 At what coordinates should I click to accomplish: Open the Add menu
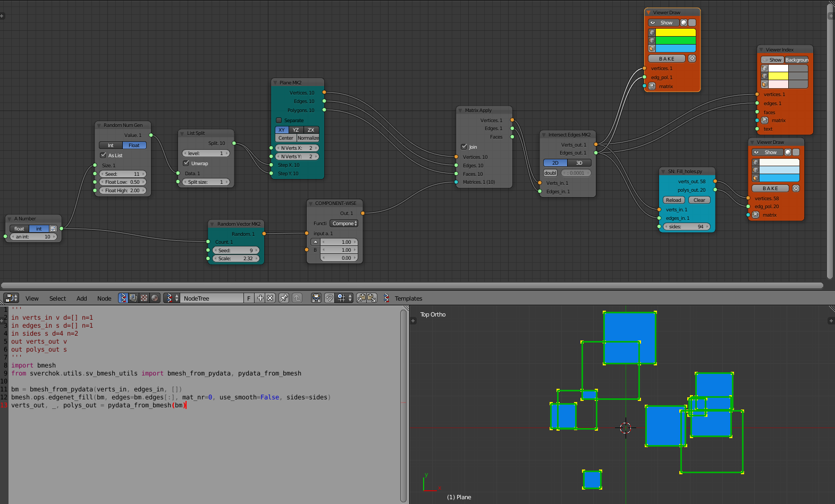[81, 298]
